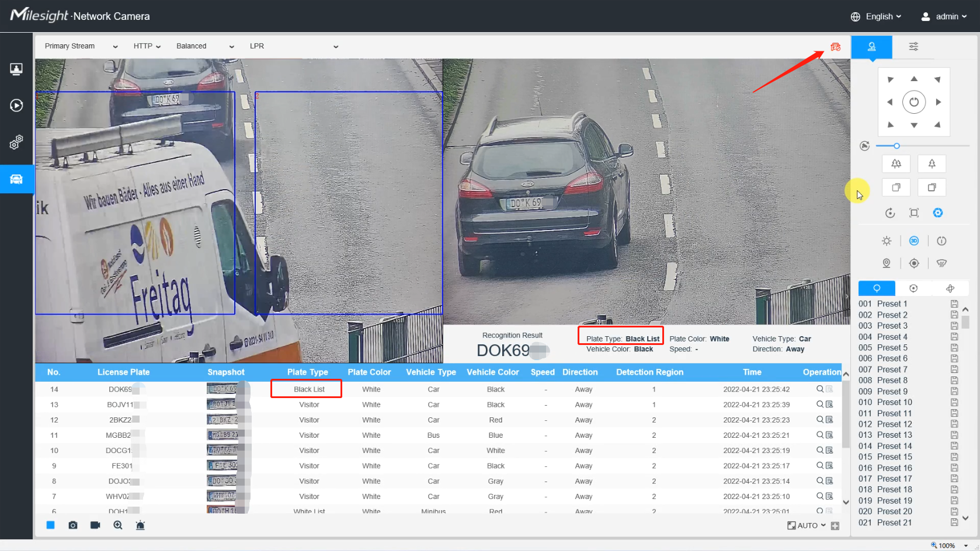Stop live view with the blue square
Screen dimensions: 980x551
pyautogui.click(x=50, y=525)
